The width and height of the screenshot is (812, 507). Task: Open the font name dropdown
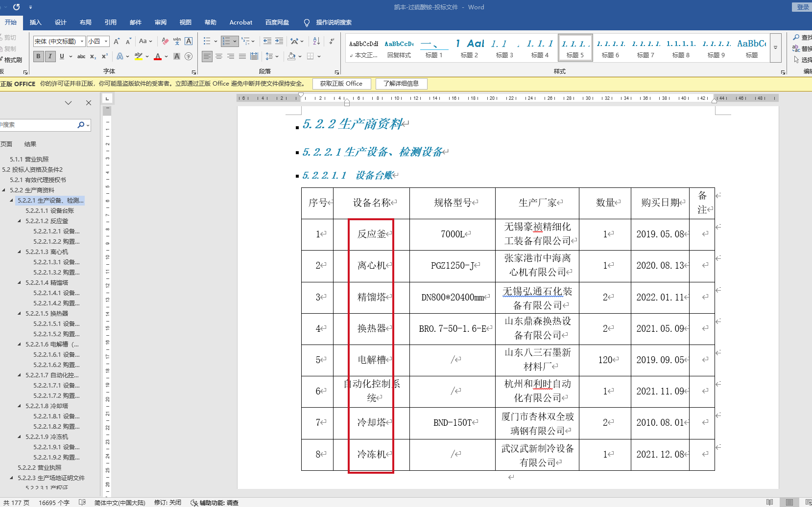click(82, 42)
